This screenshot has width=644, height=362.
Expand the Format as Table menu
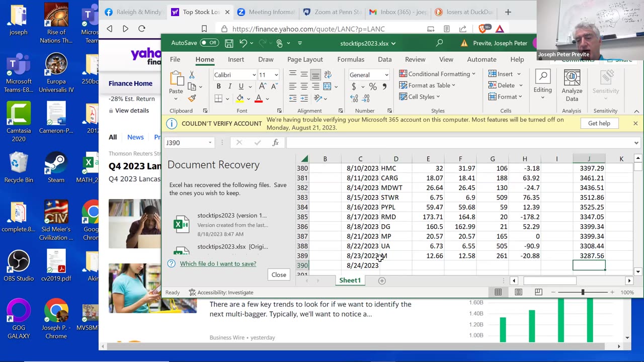click(427, 85)
